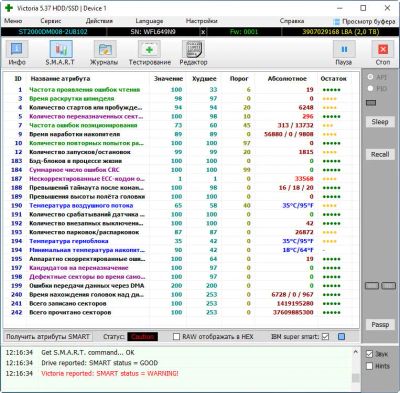This screenshot has height=393, width=400.
Task: Click the x next to serial number
Action: click(x=203, y=32)
